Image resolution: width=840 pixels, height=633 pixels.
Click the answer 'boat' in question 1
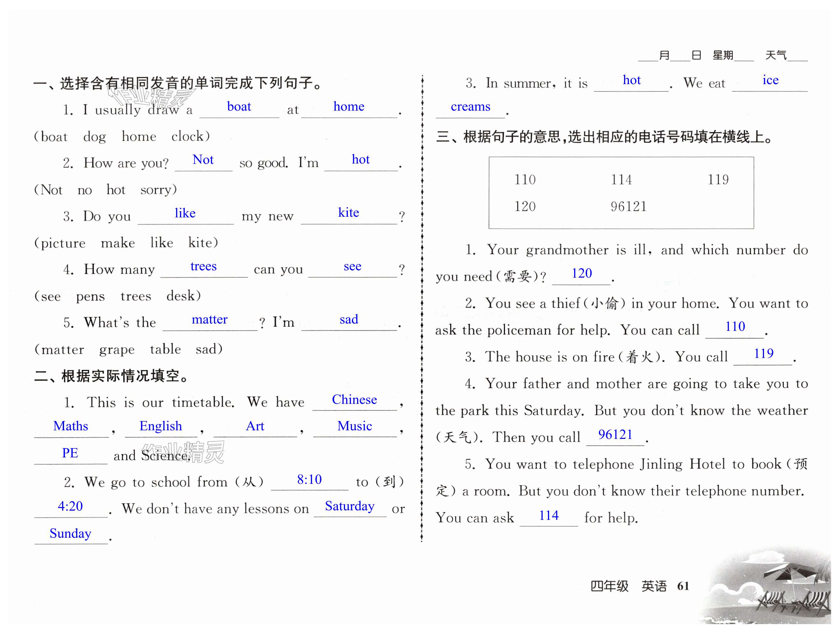click(x=239, y=107)
